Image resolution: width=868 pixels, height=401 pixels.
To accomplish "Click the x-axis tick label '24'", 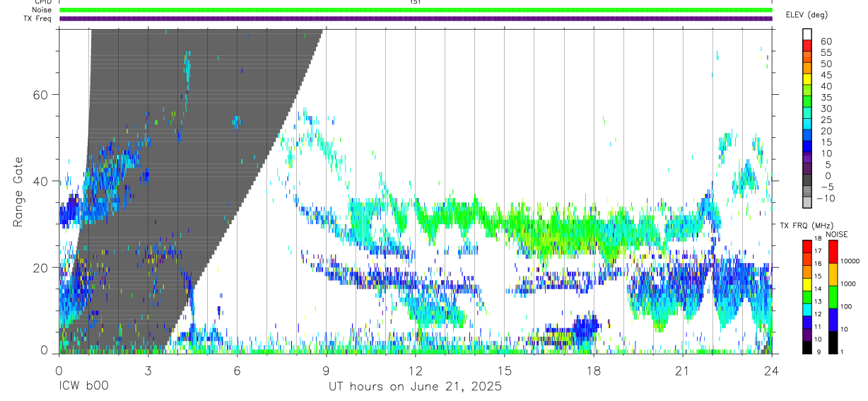I will pyautogui.click(x=771, y=371).
